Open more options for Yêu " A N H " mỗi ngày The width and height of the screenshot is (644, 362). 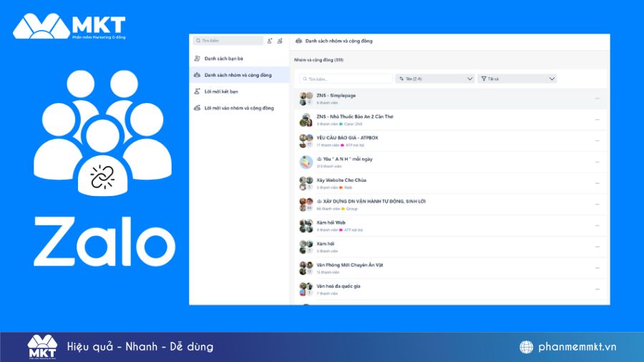click(597, 162)
